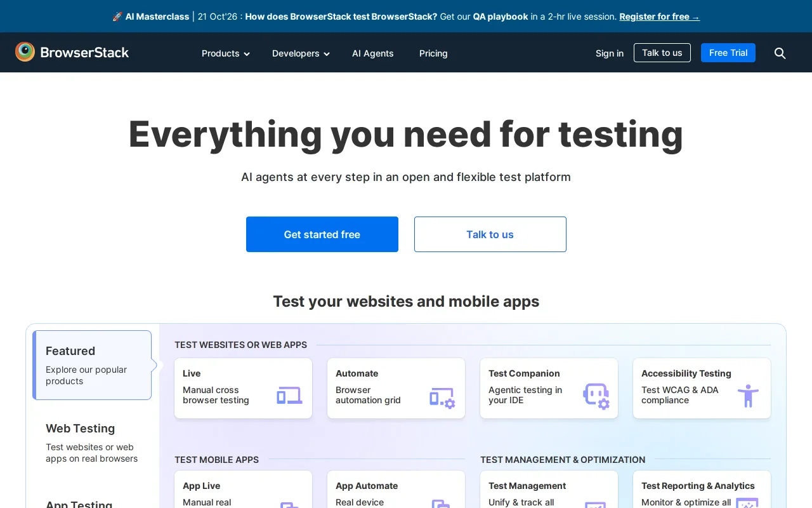Open the Live product card title
812x508 pixels.
[x=192, y=373]
